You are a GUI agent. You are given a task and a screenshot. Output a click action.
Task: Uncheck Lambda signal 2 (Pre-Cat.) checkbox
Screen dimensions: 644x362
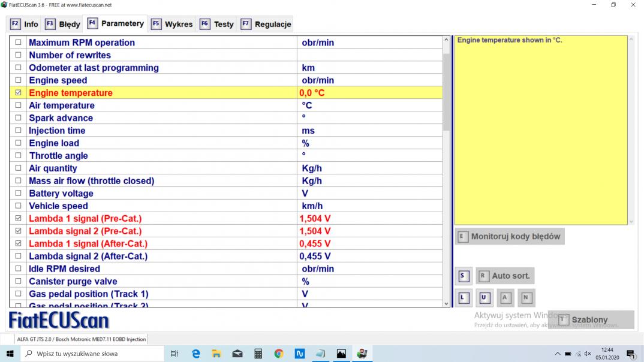pos(18,231)
